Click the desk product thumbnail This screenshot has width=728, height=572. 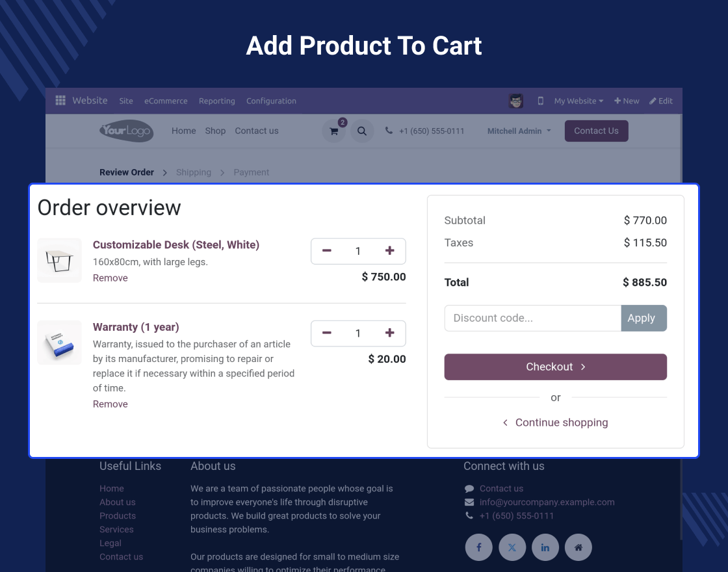pyautogui.click(x=59, y=260)
